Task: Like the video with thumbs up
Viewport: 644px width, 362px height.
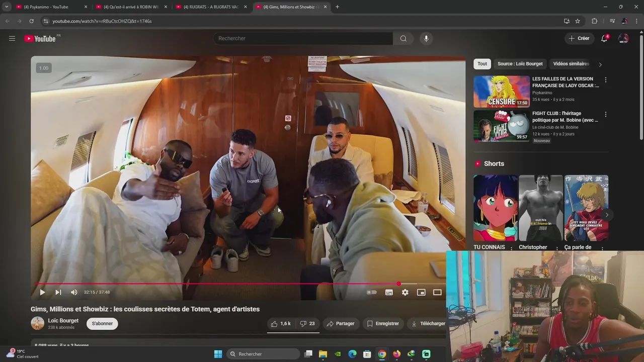Action: click(280, 323)
